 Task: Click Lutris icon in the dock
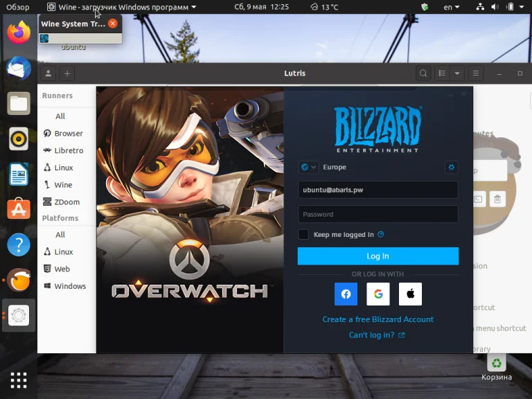click(19, 280)
